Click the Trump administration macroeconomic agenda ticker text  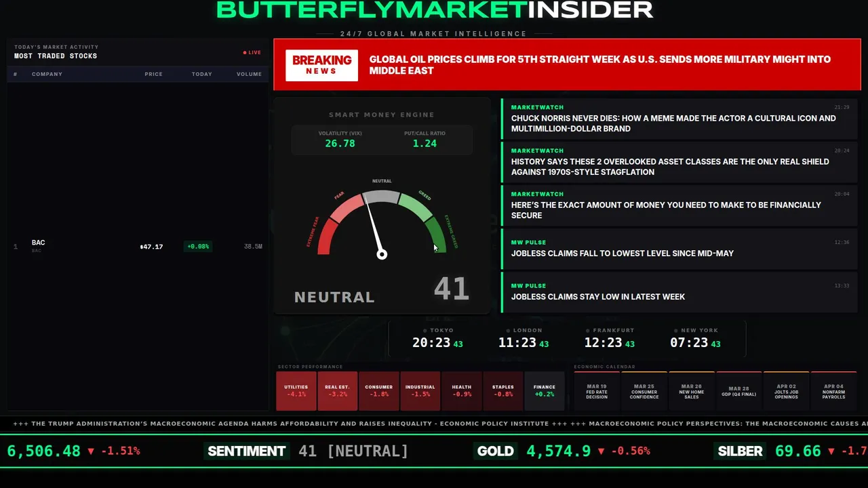pyautogui.click(x=290, y=424)
